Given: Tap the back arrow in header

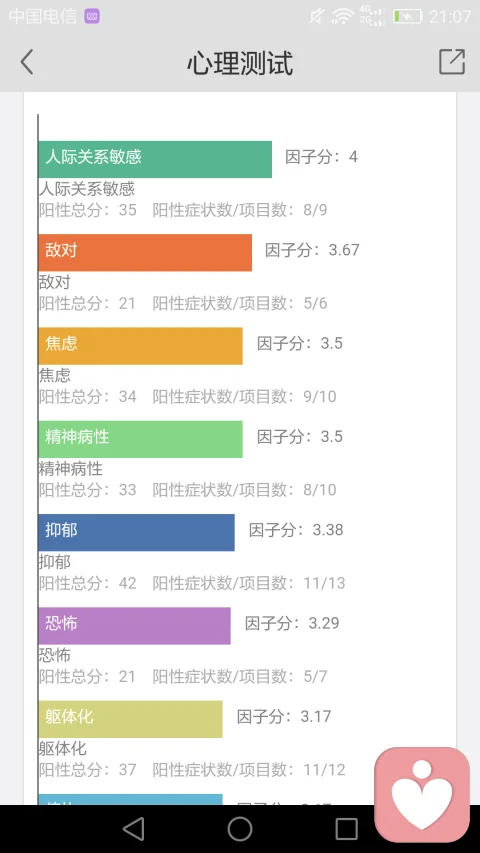Looking at the screenshot, I should click(x=27, y=61).
